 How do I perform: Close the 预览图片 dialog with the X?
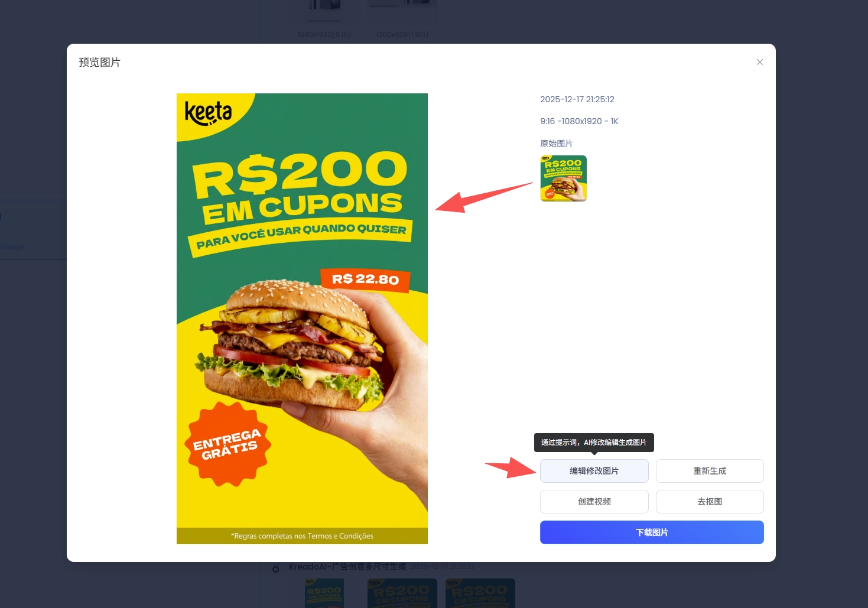click(760, 62)
